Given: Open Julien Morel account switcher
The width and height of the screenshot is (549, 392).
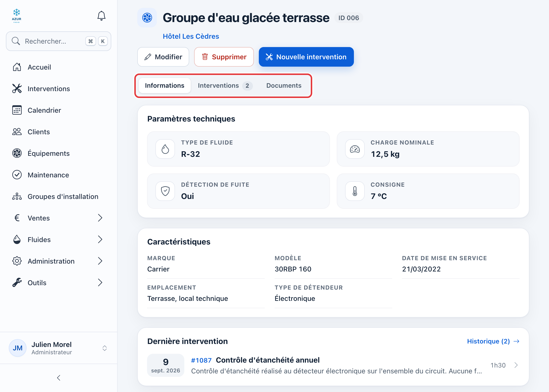Looking at the screenshot, I should (x=59, y=348).
